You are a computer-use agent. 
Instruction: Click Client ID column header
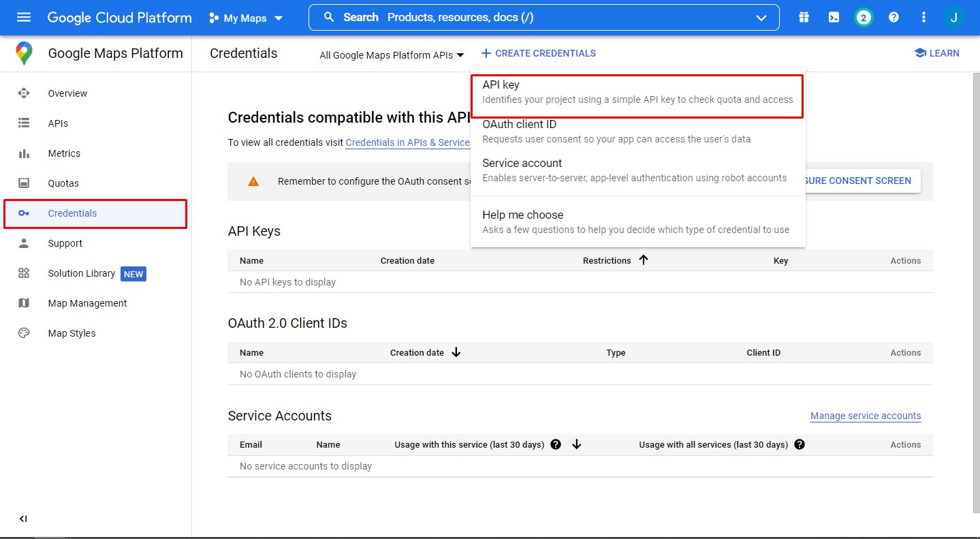click(x=763, y=352)
